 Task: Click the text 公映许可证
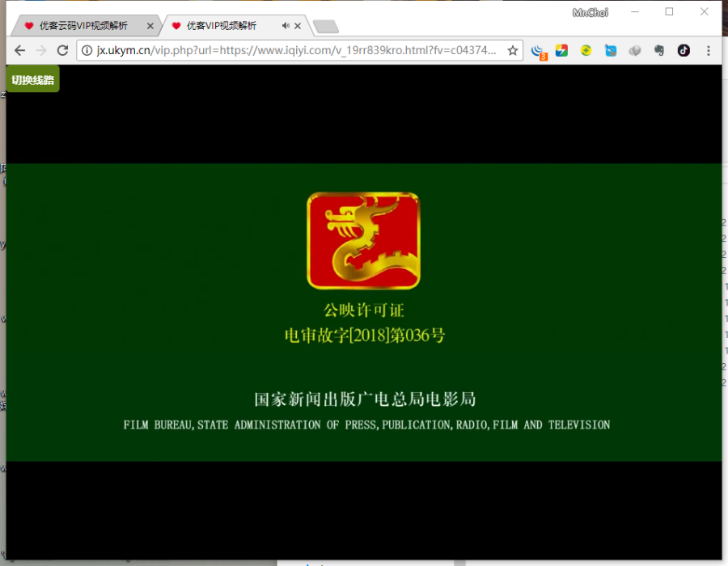click(x=363, y=310)
